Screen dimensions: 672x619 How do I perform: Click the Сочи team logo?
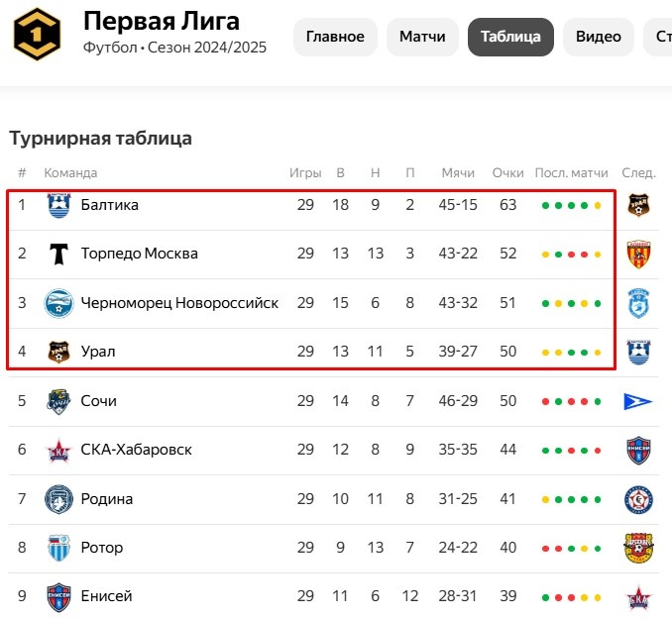point(58,401)
